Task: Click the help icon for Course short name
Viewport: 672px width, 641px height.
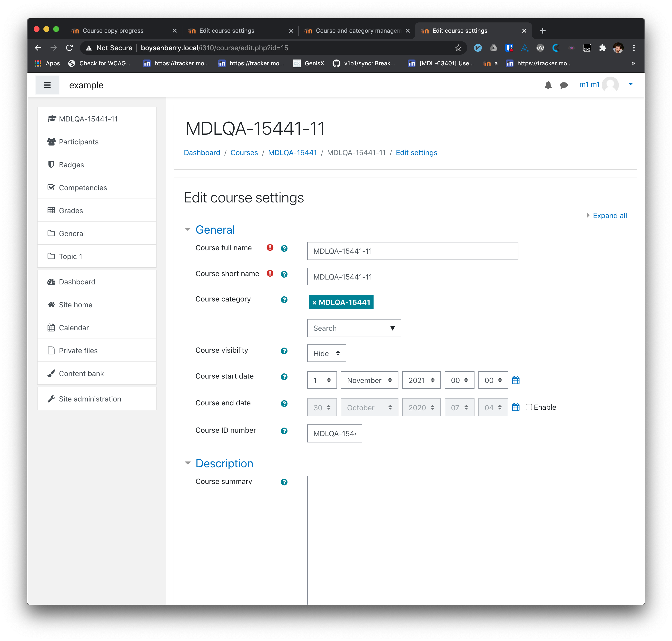Action: pyautogui.click(x=284, y=274)
